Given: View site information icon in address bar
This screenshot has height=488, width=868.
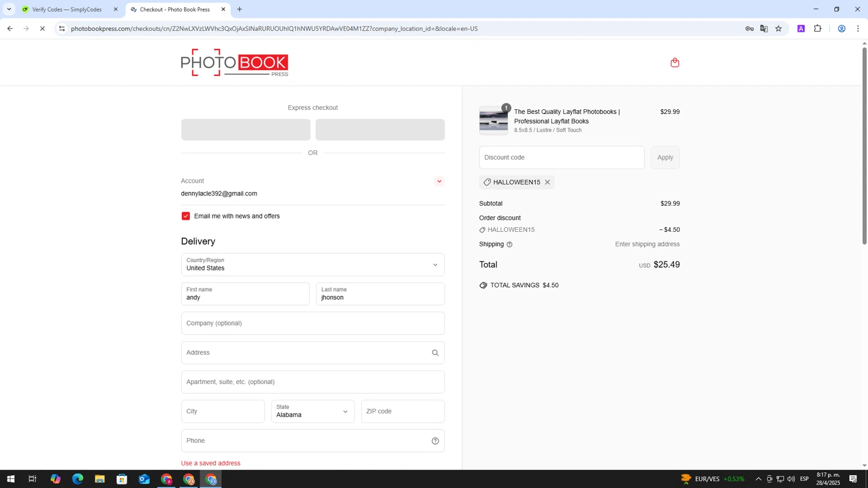Looking at the screenshot, I should tap(62, 28).
